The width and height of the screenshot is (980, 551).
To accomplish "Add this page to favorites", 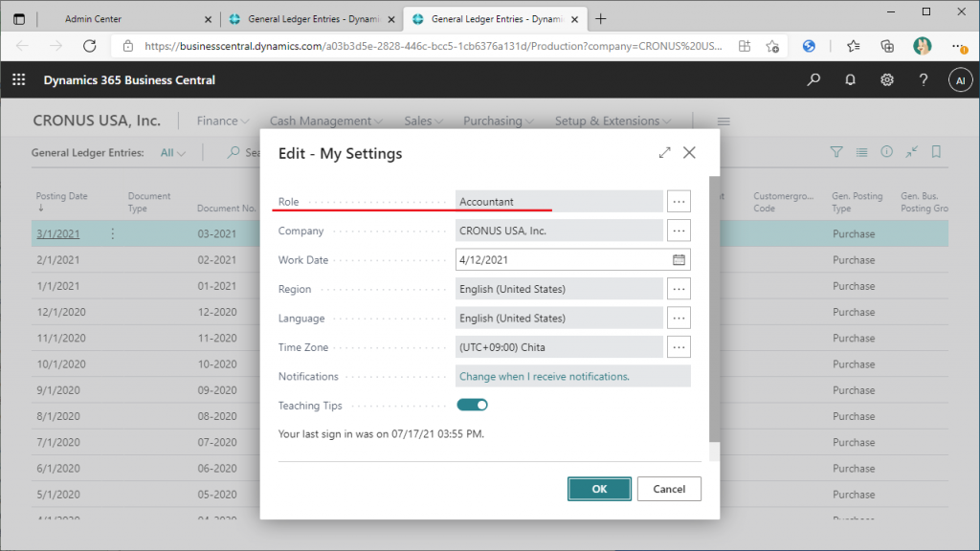I will (x=772, y=46).
